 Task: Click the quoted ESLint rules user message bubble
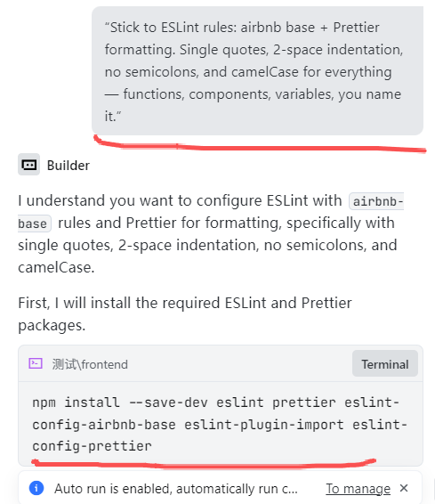pos(257,70)
